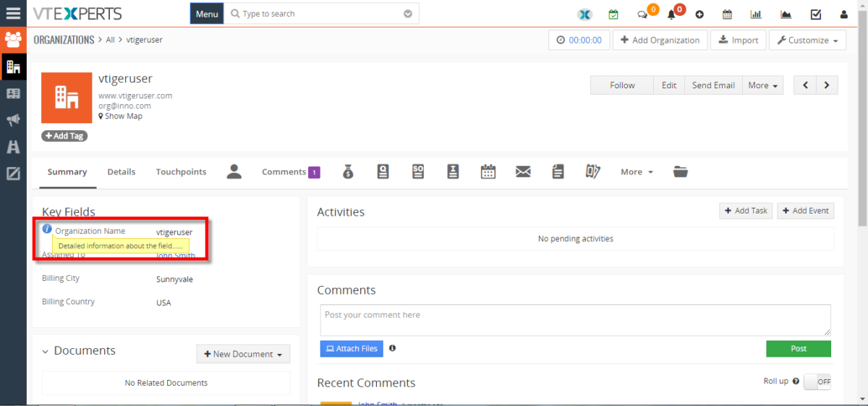Click the Edit button
Image resolution: width=868 pixels, height=406 pixels.
669,85
